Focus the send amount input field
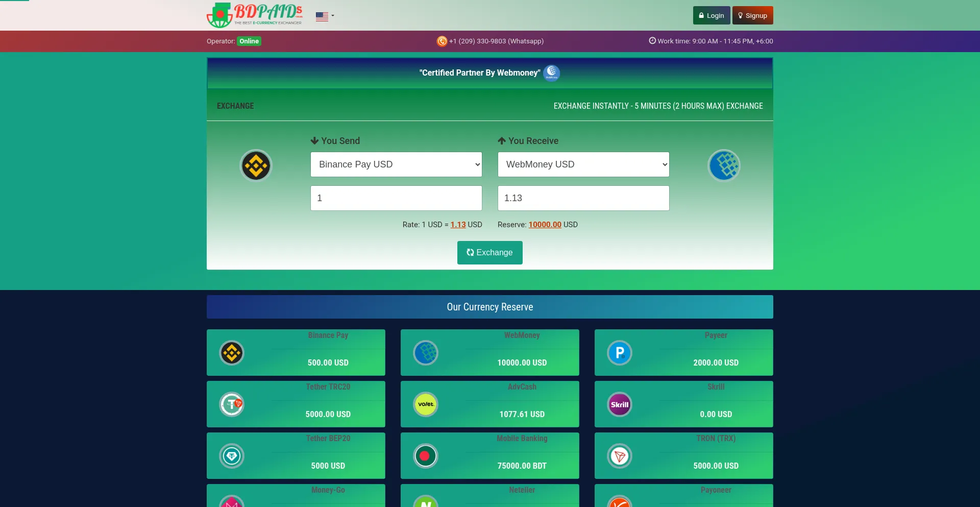Image resolution: width=980 pixels, height=507 pixels. click(396, 198)
